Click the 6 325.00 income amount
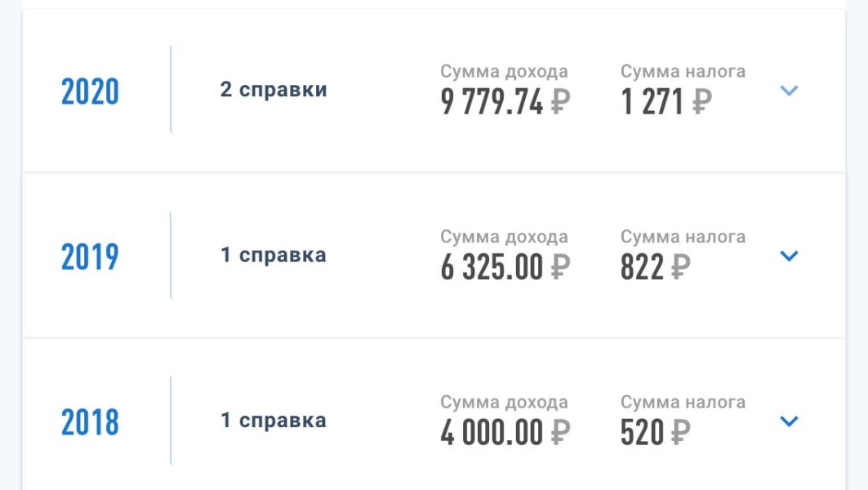This screenshot has width=868, height=490. click(x=492, y=268)
